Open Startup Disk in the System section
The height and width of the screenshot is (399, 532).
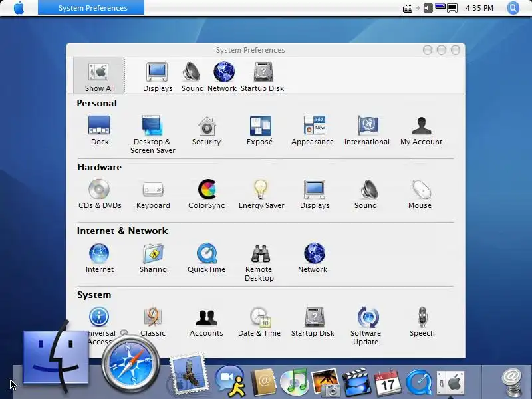313,322
